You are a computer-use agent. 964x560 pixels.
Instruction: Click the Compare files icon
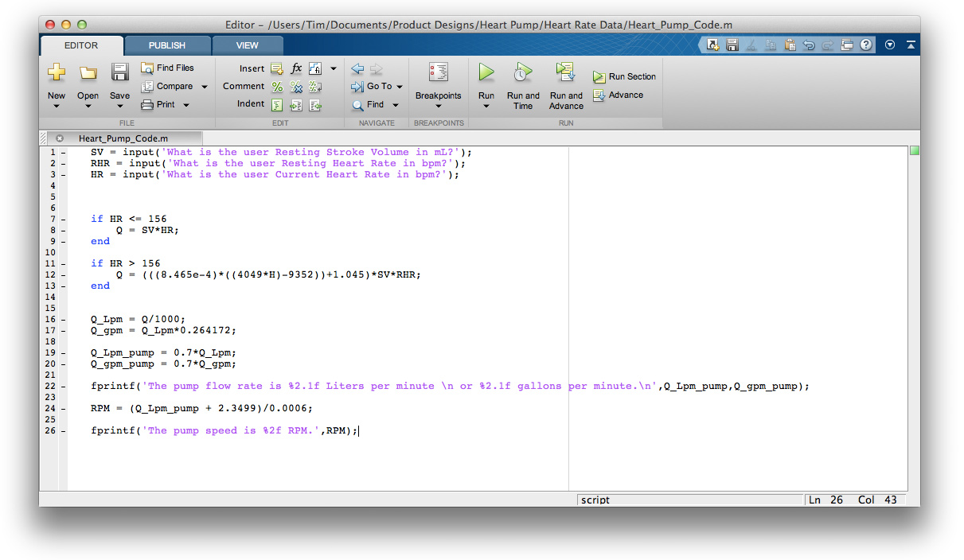147,86
